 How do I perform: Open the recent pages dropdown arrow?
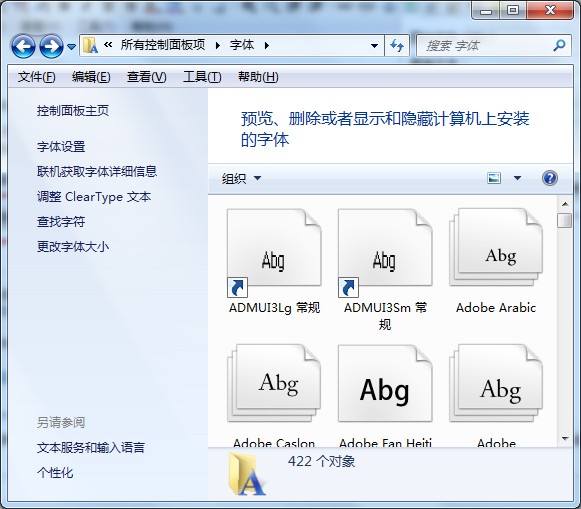(x=71, y=47)
